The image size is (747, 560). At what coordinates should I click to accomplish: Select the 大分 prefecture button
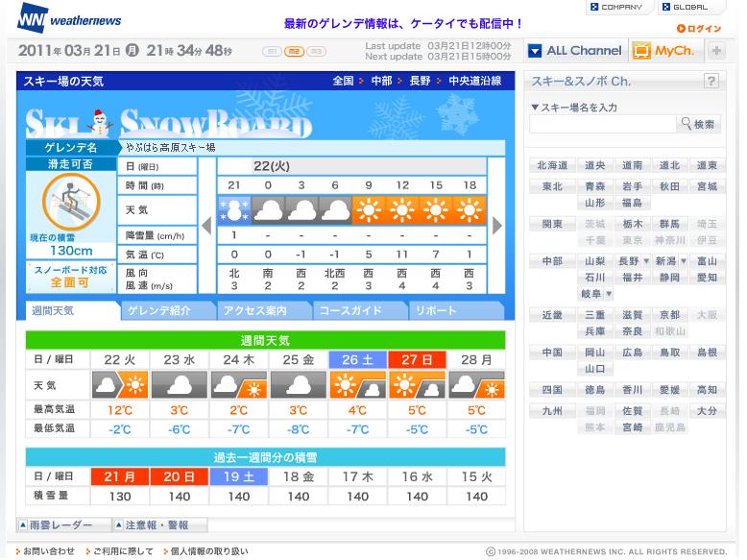coord(707,411)
